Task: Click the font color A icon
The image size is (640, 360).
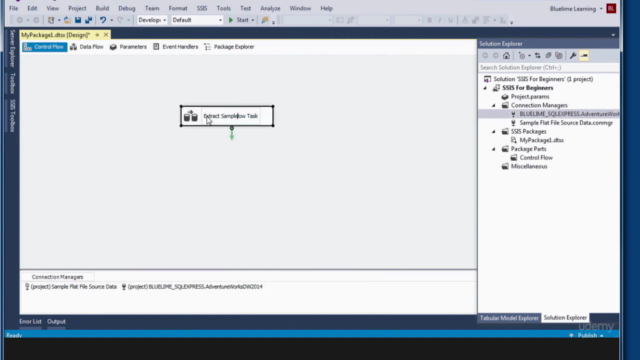Action: [x=464, y=20]
